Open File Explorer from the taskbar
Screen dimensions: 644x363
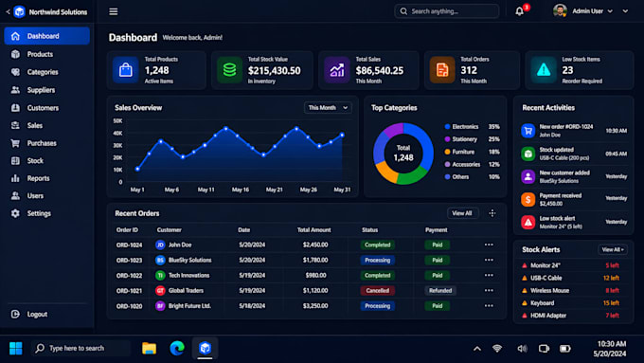pyautogui.click(x=149, y=348)
